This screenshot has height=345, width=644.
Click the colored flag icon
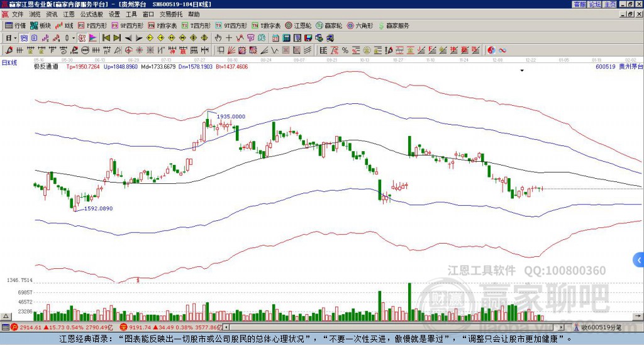(93, 38)
